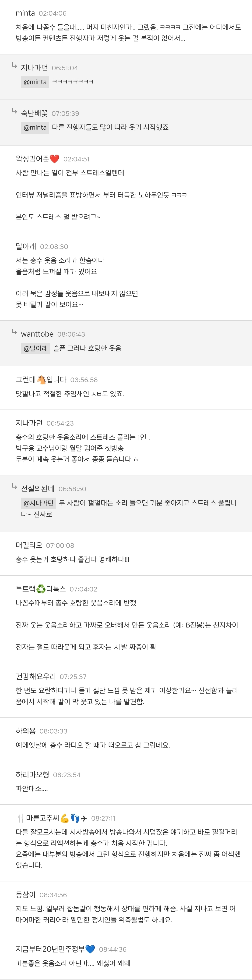Click the @minta mention in 지나가던's reply
The image size is (252, 980).
coord(35,82)
